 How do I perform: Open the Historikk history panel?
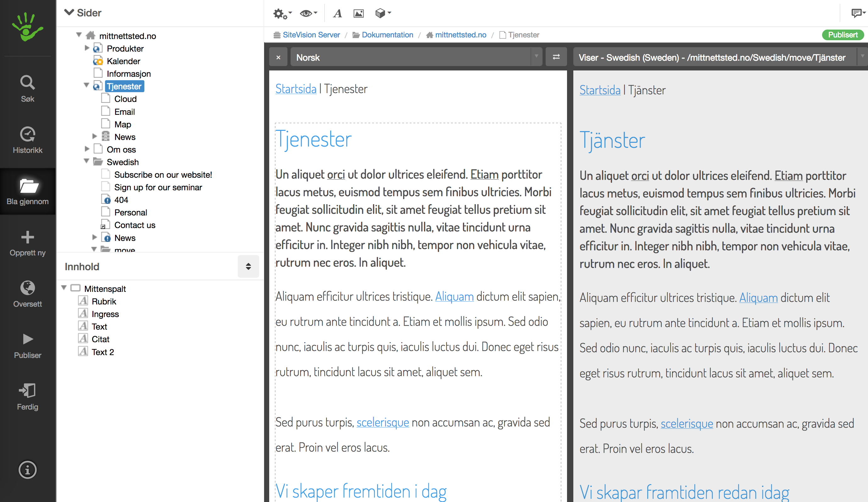pyautogui.click(x=28, y=140)
